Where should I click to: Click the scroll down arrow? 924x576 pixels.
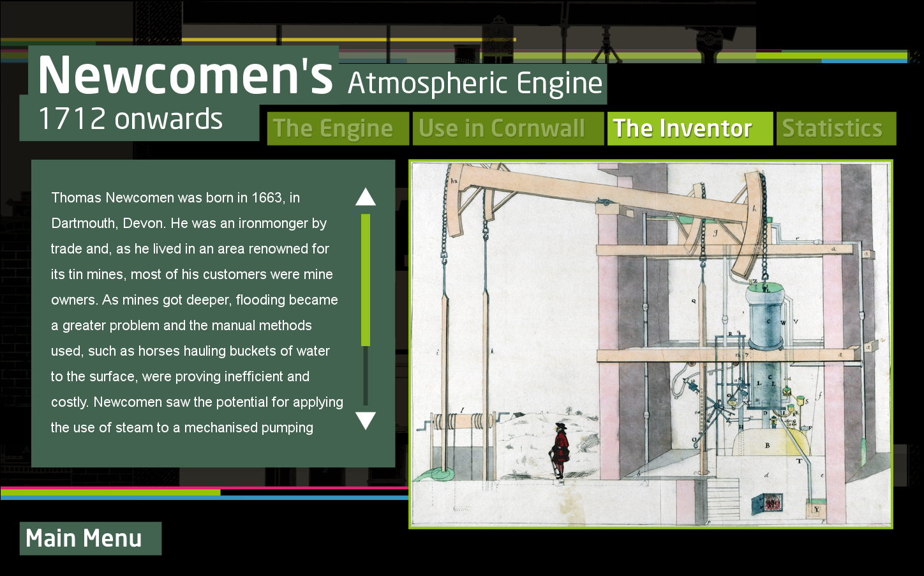[x=366, y=420]
